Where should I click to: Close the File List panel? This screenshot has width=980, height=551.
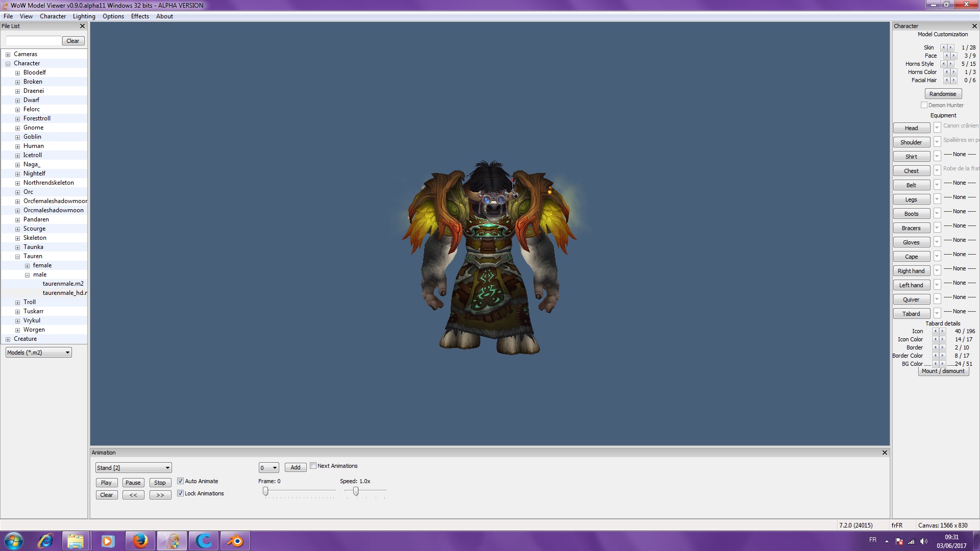pyautogui.click(x=82, y=26)
